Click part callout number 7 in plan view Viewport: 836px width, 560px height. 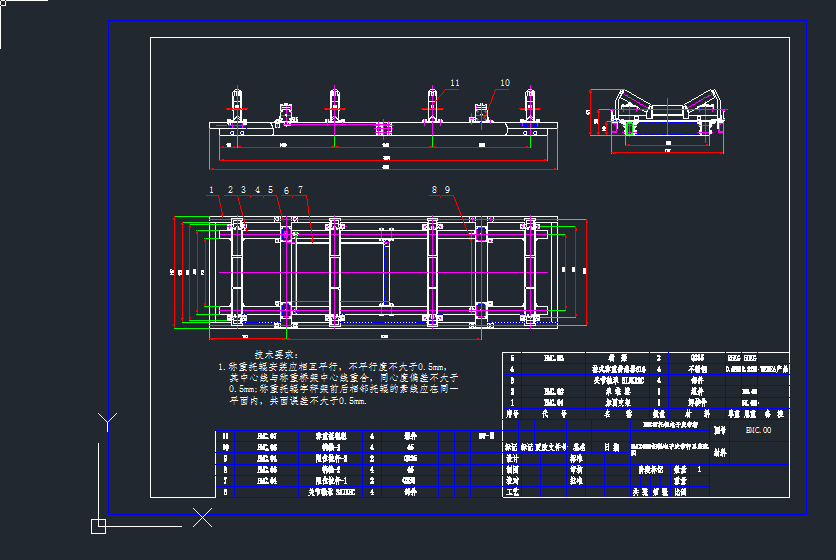300,189
